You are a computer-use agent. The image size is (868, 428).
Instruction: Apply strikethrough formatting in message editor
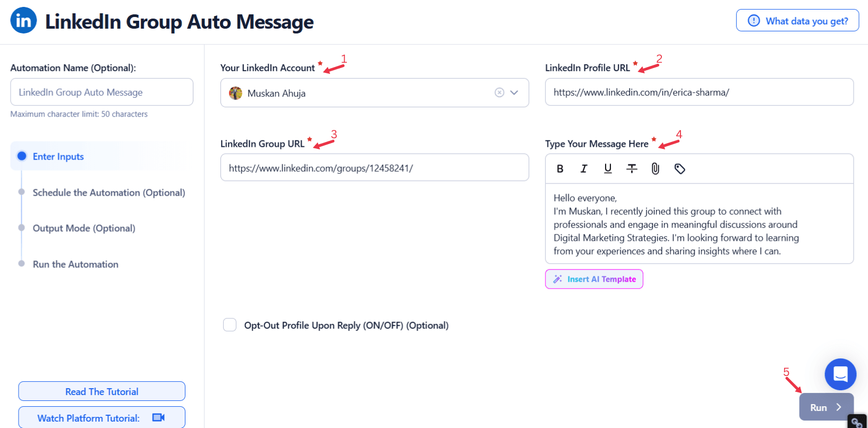point(632,169)
